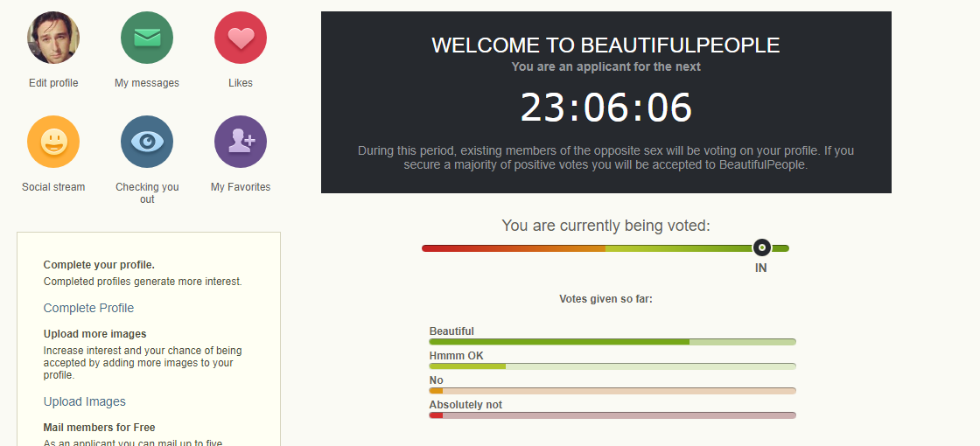980x446 pixels.
Task: Click the Checking you out eye icon
Action: click(147, 142)
